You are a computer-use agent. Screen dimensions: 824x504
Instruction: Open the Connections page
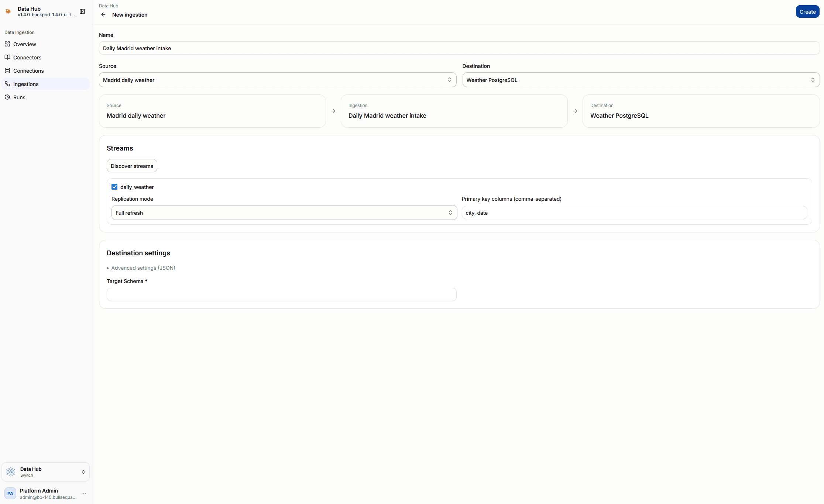(46, 70)
